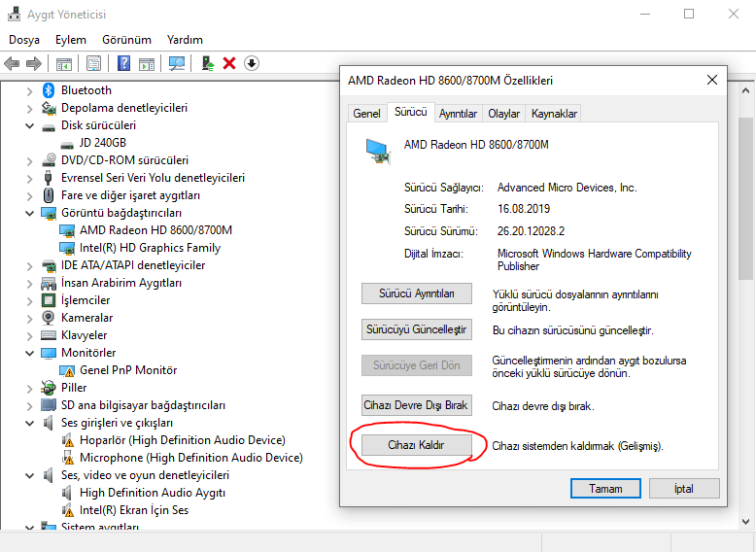Select Intel(R) Ekran İçin Ses

click(134, 510)
